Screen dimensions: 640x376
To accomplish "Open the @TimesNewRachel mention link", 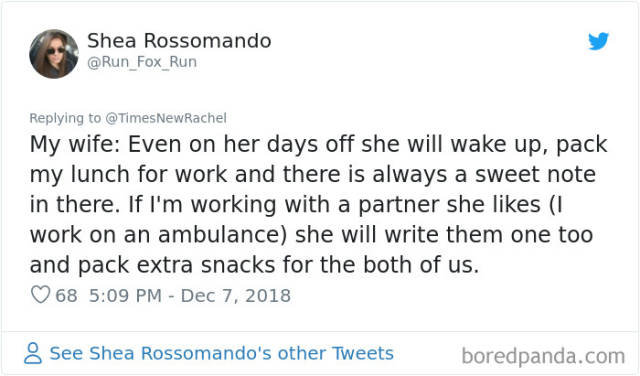I will (166, 118).
